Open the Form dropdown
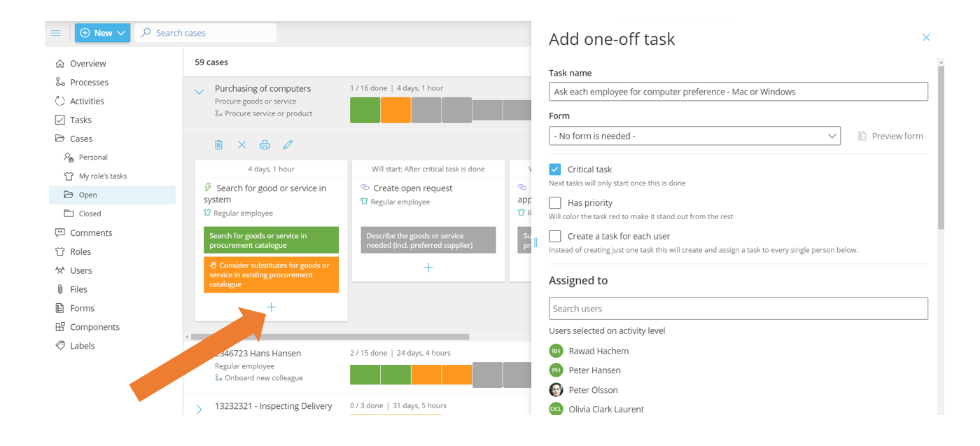Viewport: 980px width, 446px height. pyautogui.click(x=694, y=136)
